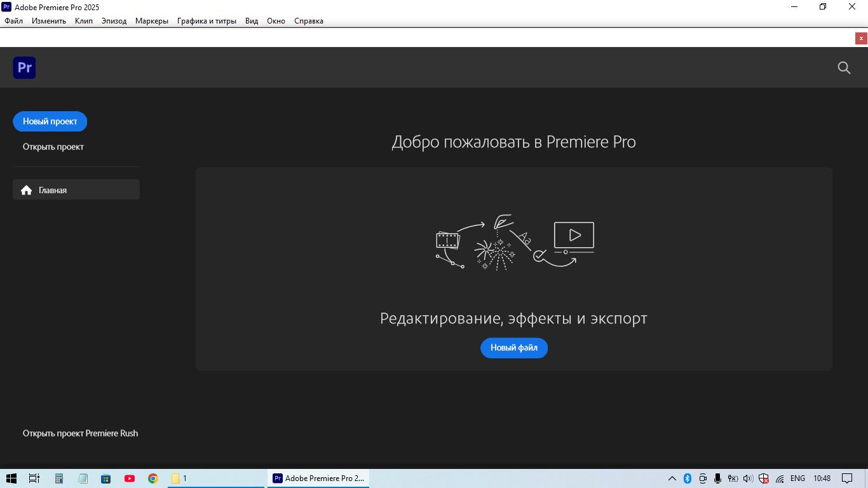Image resolution: width=868 pixels, height=488 pixels.
Task: Open the Файл menu
Action: (x=13, y=21)
